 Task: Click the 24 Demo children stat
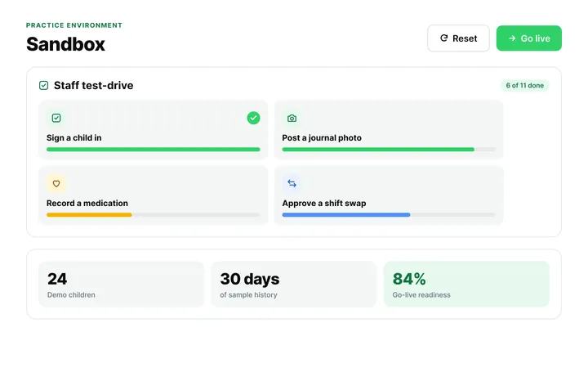click(122, 285)
